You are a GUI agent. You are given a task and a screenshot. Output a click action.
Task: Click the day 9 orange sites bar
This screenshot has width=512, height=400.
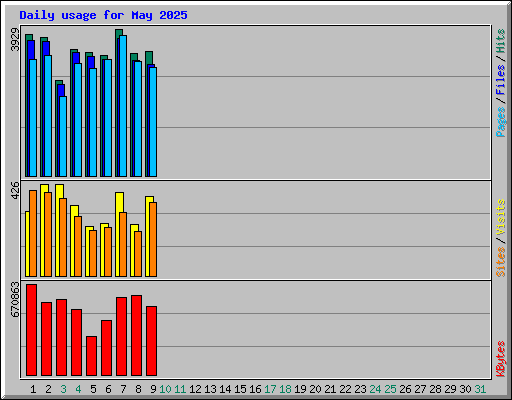(153, 239)
